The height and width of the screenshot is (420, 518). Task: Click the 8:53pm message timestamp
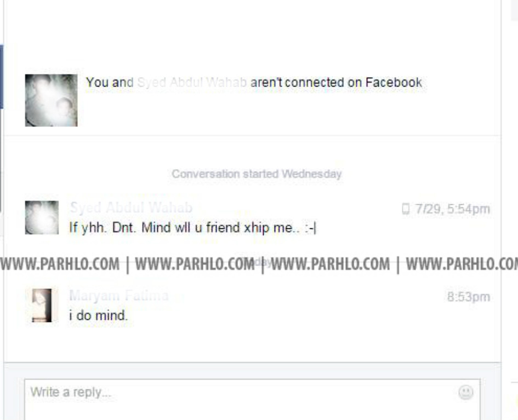click(469, 297)
